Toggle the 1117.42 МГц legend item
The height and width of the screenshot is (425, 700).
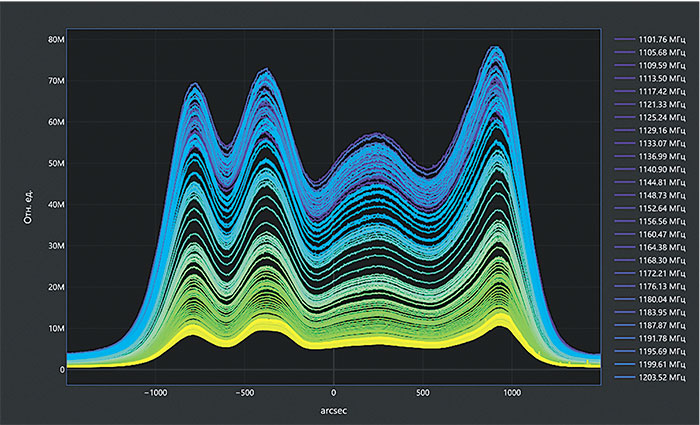660,92
